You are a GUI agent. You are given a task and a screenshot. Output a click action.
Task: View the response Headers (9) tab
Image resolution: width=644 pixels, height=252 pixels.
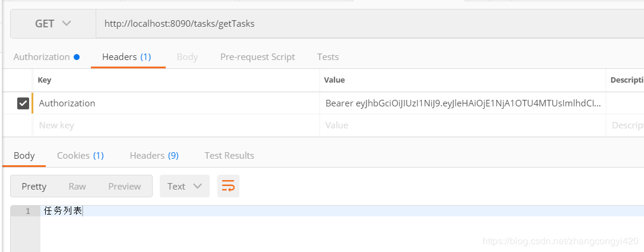pyautogui.click(x=154, y=156)
